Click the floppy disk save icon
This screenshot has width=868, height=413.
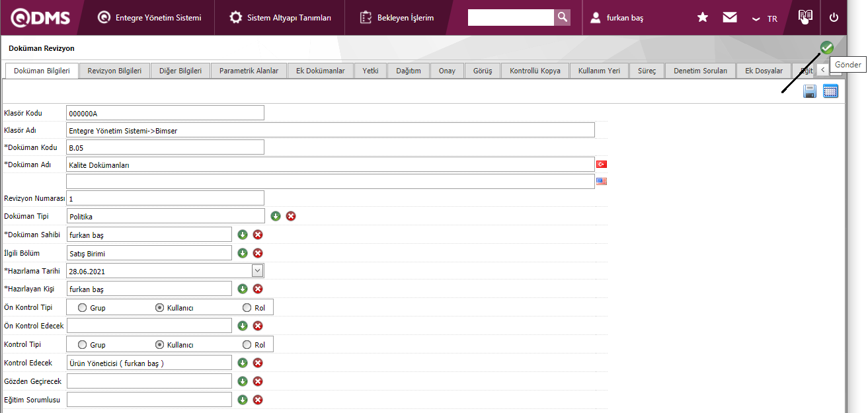[810, 92]
